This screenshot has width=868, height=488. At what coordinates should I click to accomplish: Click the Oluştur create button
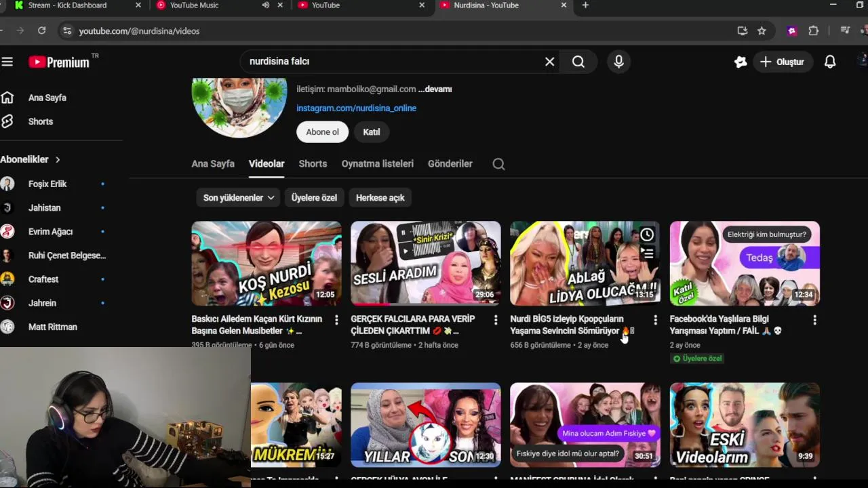tap(782, 62)
